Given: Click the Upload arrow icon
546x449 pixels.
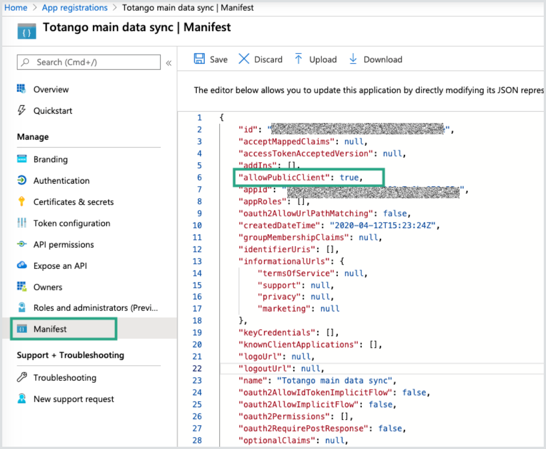Looking at the screenshot, I should coord(298,59).
